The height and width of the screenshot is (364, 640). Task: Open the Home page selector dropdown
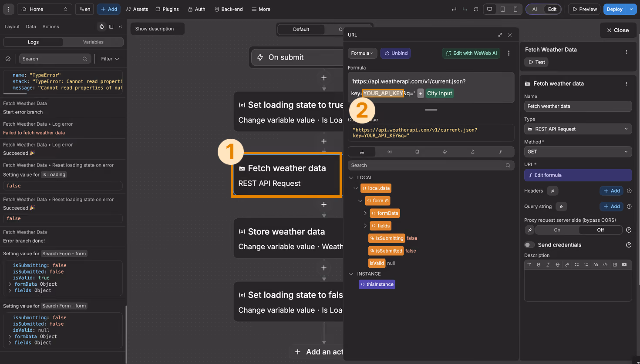tap(45, 9)
